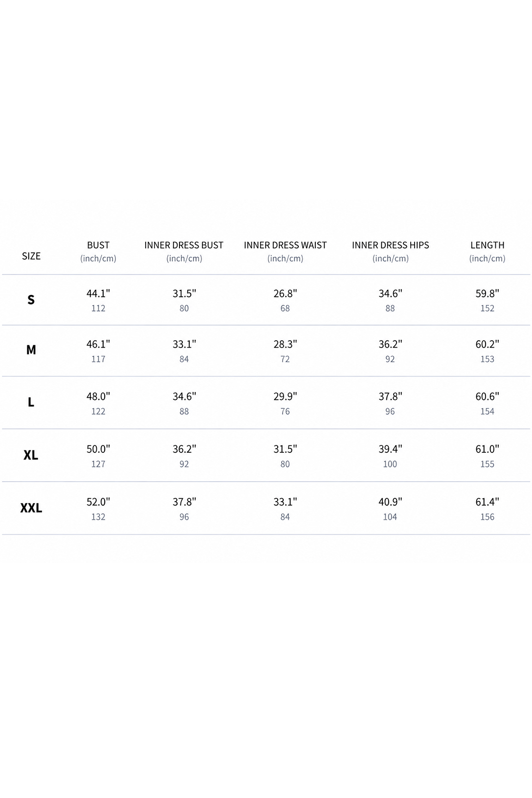Image resolution: width=532 pixels, height=798 pixels.
Task: Select the size M row label
Action: [x=31, y=350]
